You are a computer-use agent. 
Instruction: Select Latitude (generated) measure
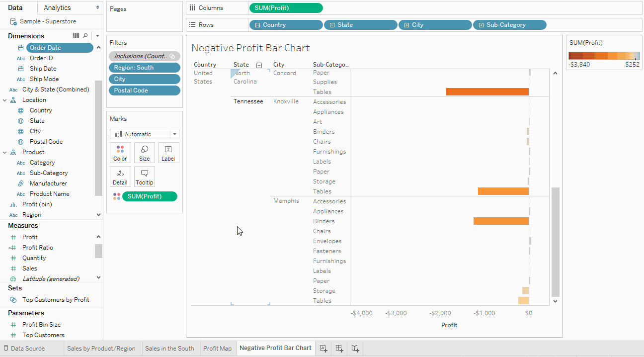pyautogui.click(x=51, y=279)
